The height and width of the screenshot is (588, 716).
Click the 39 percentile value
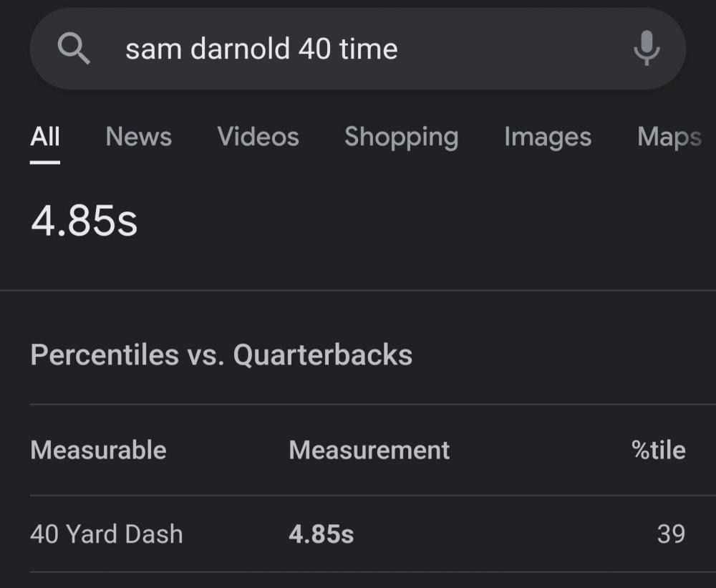671,534
